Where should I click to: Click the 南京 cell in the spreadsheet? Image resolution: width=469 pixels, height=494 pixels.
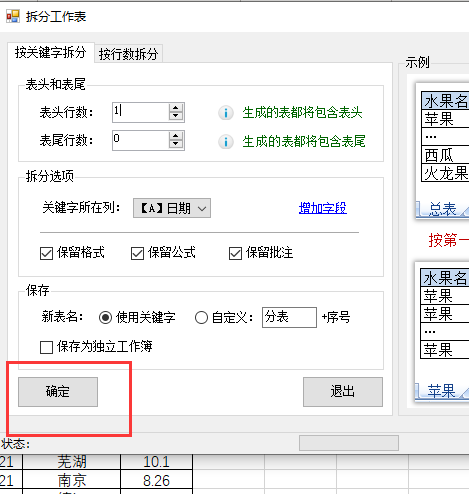pyautogui.click(x=72, y=480)
